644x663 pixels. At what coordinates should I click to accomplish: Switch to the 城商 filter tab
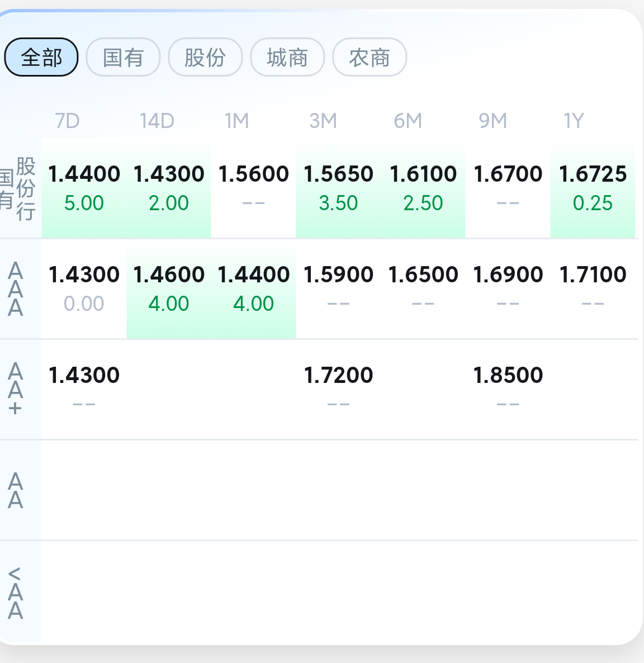point(287,57)
